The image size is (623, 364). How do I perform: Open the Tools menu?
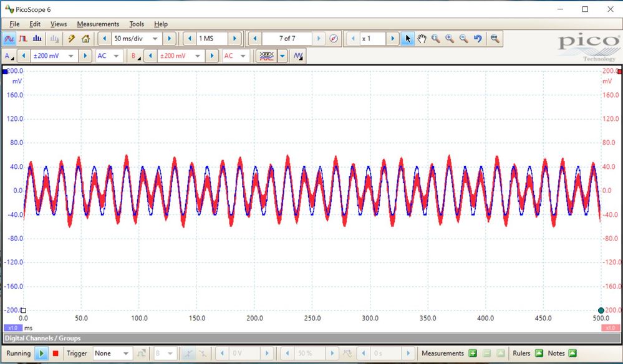point(137,24)
